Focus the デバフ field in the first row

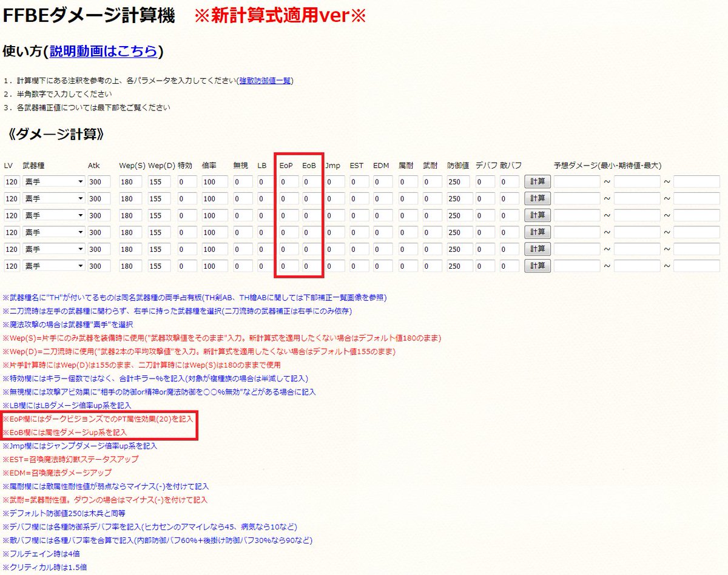click(485, 181)
